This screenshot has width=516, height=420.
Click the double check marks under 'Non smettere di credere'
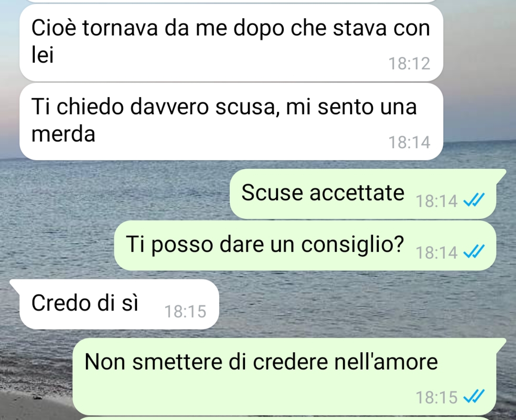click(474, 396)
